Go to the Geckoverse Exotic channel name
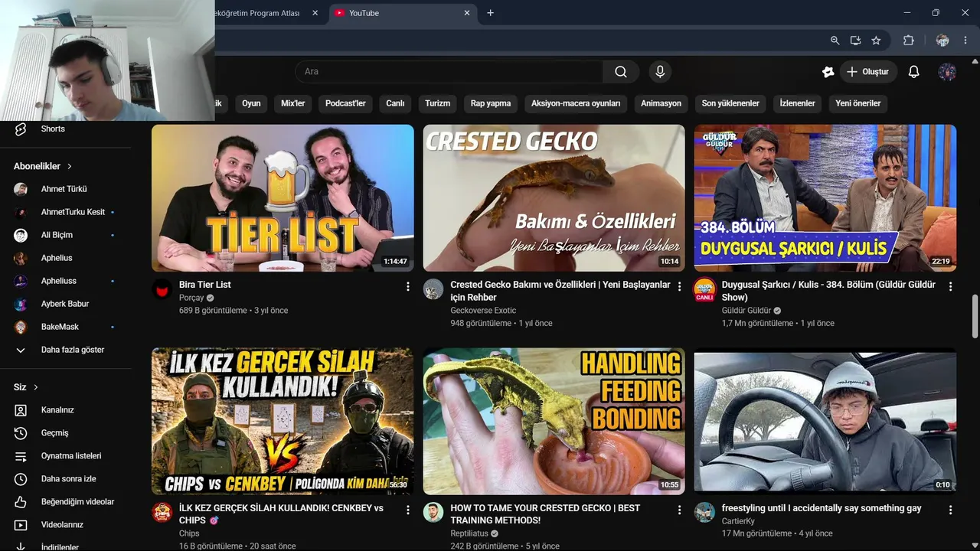980x551 pixels. (483, 311)
